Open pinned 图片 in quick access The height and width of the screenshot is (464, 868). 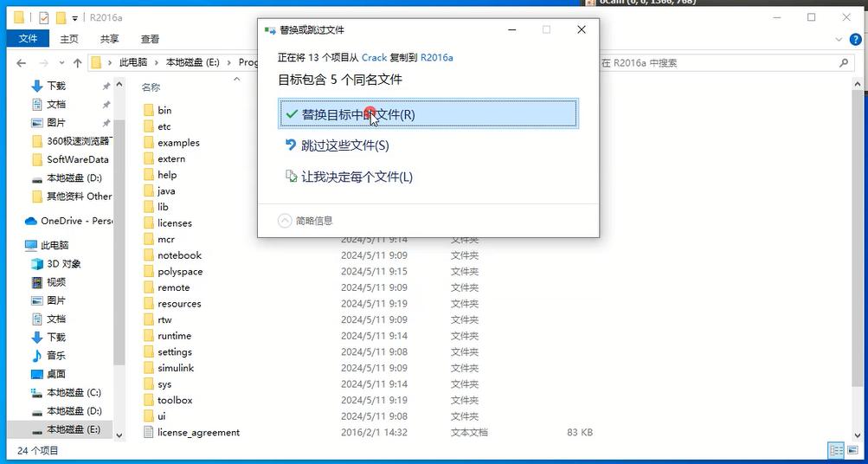pos(56,122)
